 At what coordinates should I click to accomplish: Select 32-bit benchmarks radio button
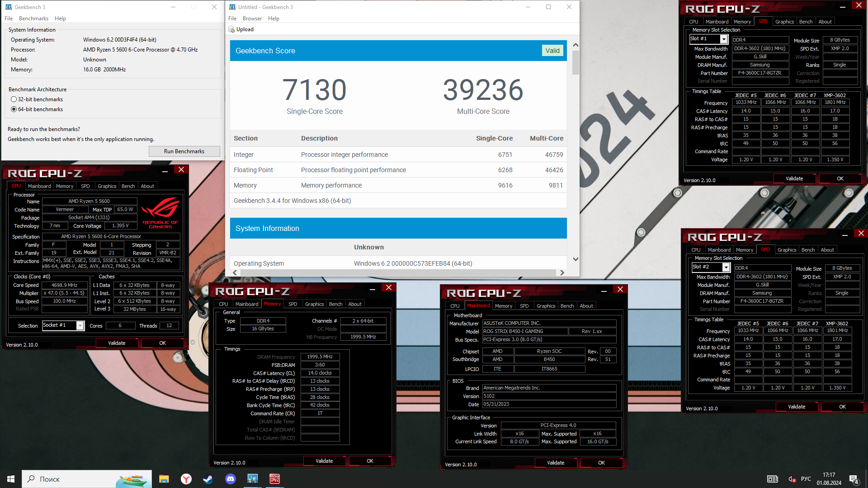[x=14, y=99]
